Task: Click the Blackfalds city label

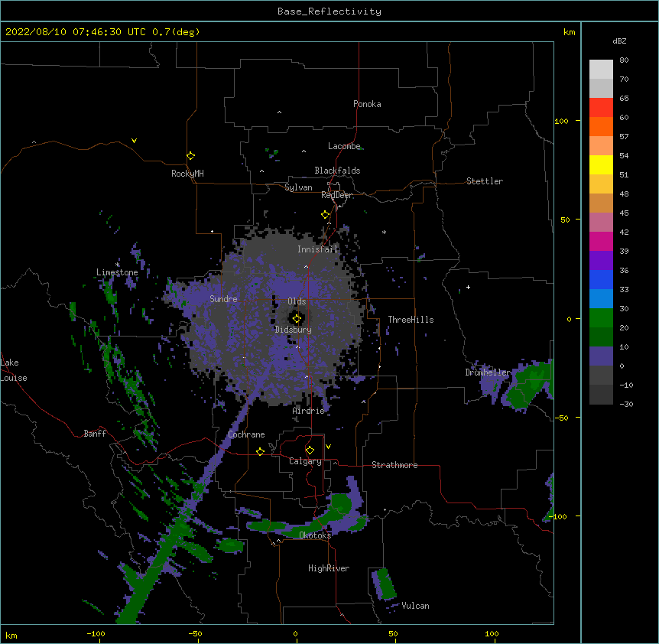Action: click(337, 171)
